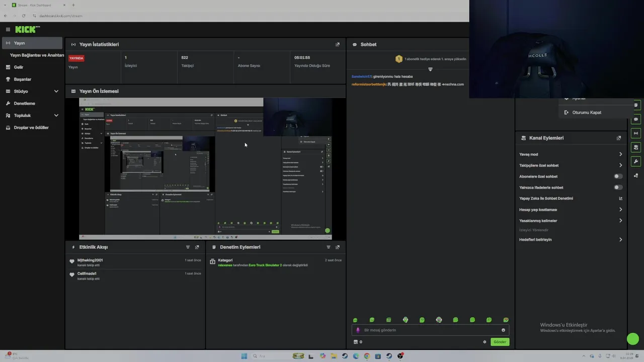The height and width of the screenshot is (362, 644).
Task: Pop out the Kanal Eylemleri panel
Action: coord(619,138)
